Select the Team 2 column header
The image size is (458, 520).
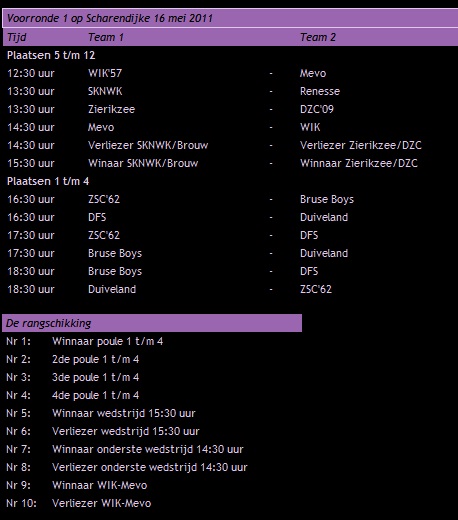318,37
